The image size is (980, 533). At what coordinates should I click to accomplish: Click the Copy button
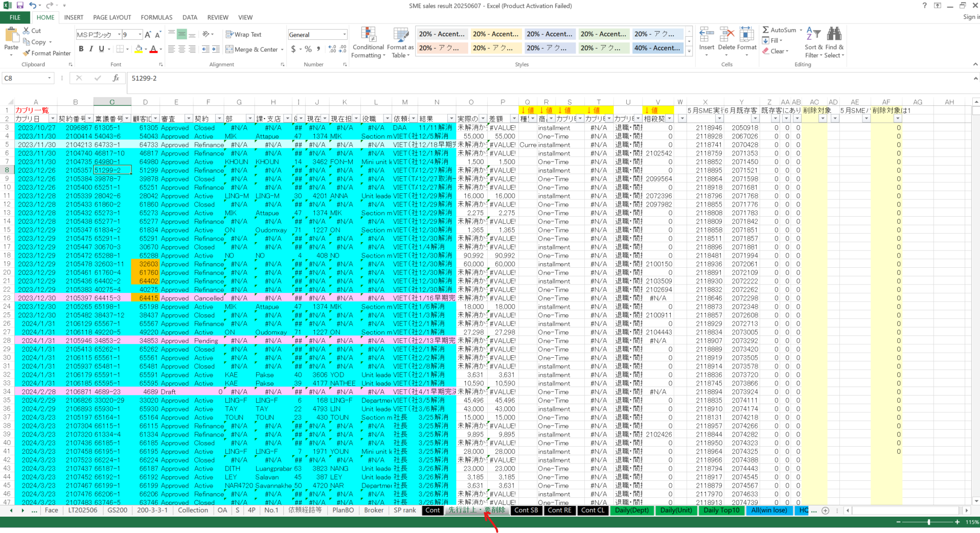point(37,42)
